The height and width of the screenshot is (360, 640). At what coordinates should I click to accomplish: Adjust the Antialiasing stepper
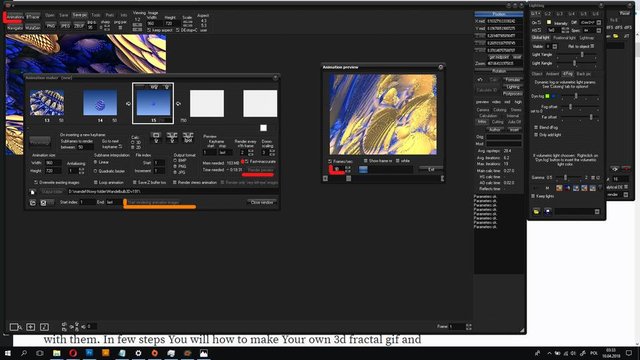[81, 171]
